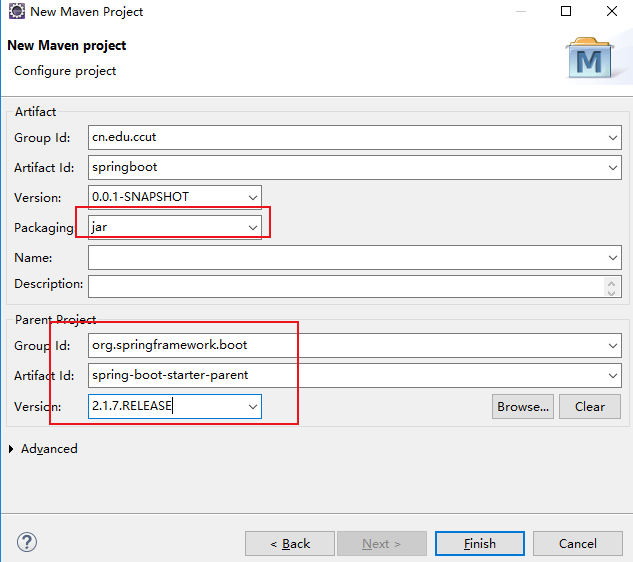The image size is (633, 562).
Task: Cancel the New Maven Project dialog
Action: (x=578, y=543)
